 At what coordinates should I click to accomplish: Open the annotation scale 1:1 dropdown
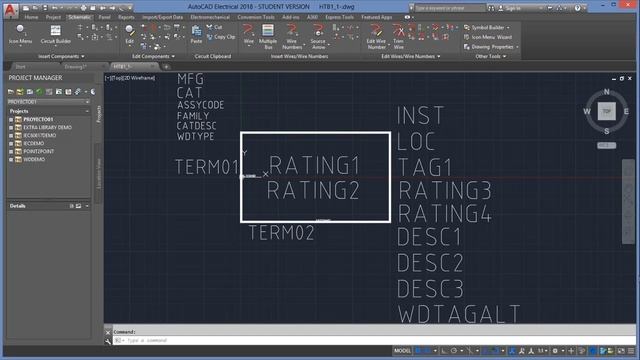pos(543,351)
